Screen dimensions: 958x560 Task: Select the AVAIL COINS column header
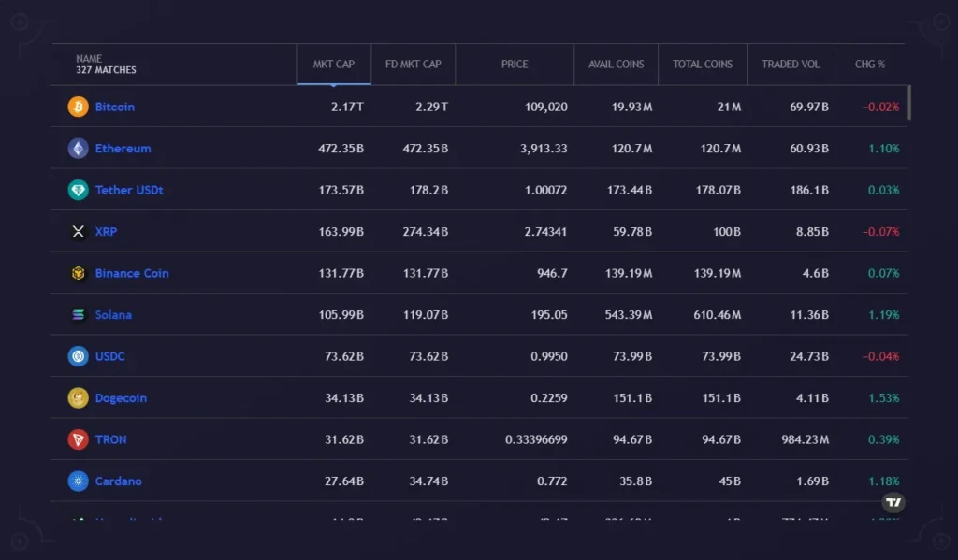point(616,64)
